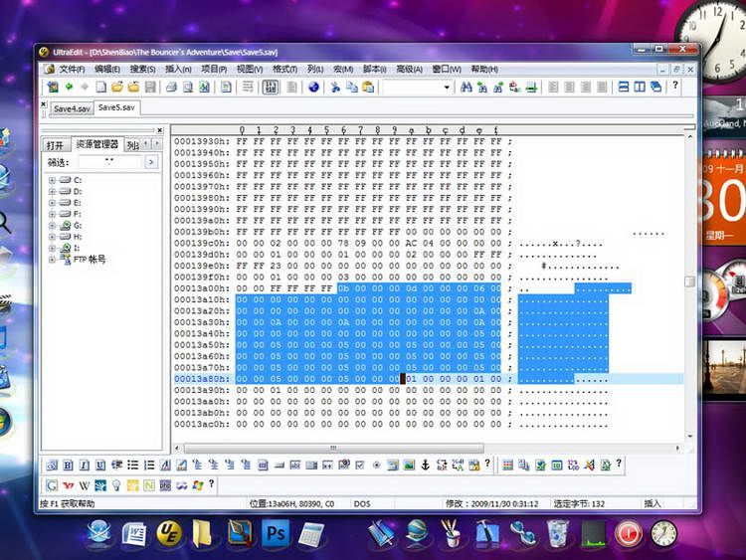Click the Find binoculars icon

[466, 88]
